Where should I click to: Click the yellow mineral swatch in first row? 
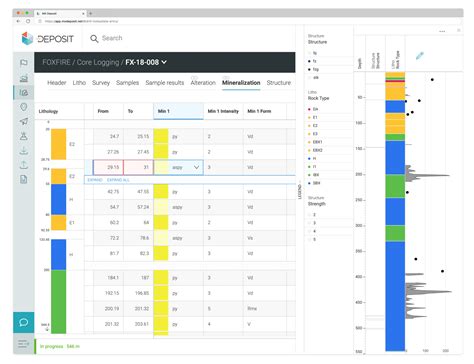click(161, 137)
